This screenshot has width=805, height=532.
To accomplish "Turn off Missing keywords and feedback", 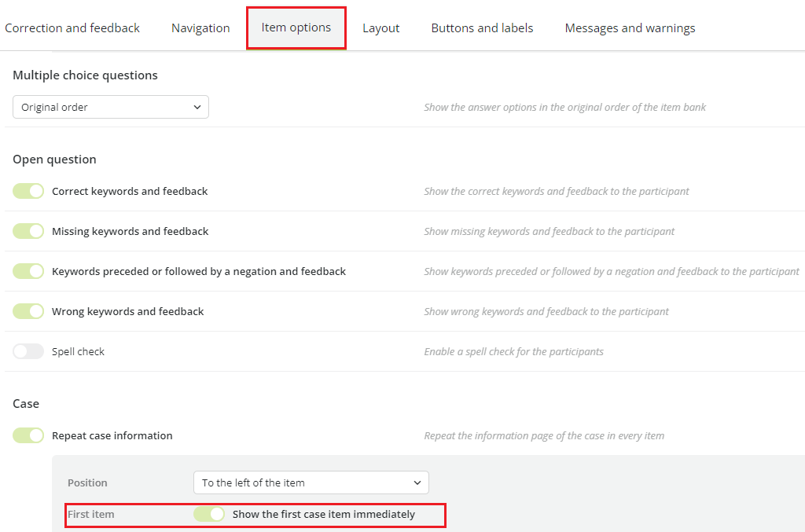I will coord(28,231).
